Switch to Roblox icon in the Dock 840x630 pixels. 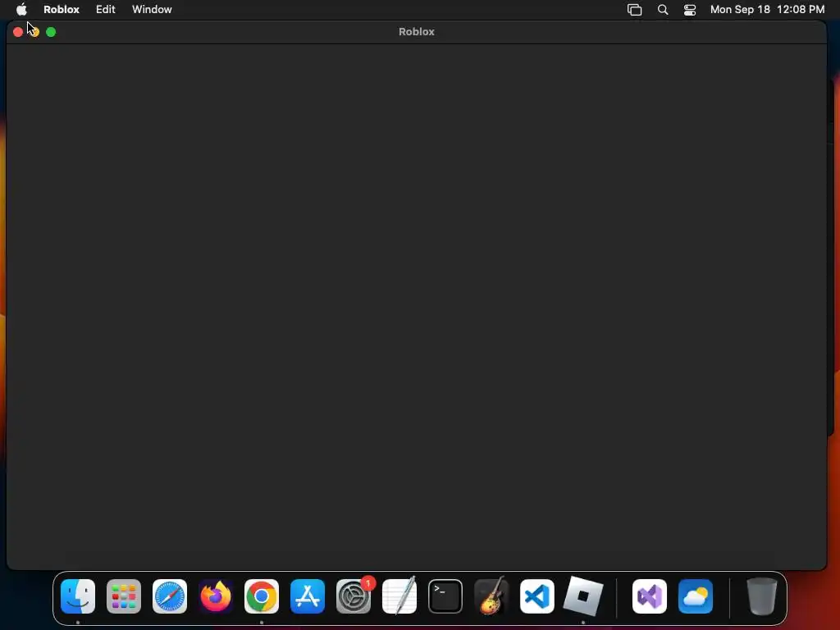583,596
